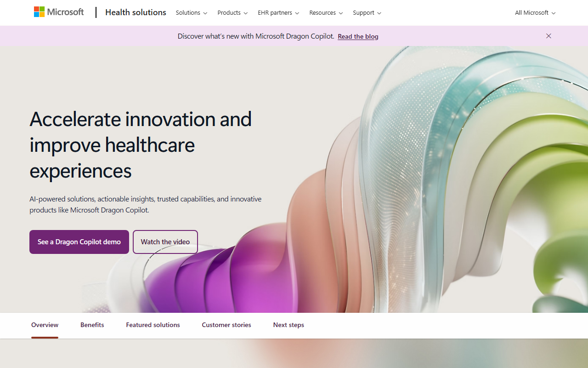Follow the Read the blog link
Image resolution: width=588 pixels, height=368 pixels.
tap(358, 36)
